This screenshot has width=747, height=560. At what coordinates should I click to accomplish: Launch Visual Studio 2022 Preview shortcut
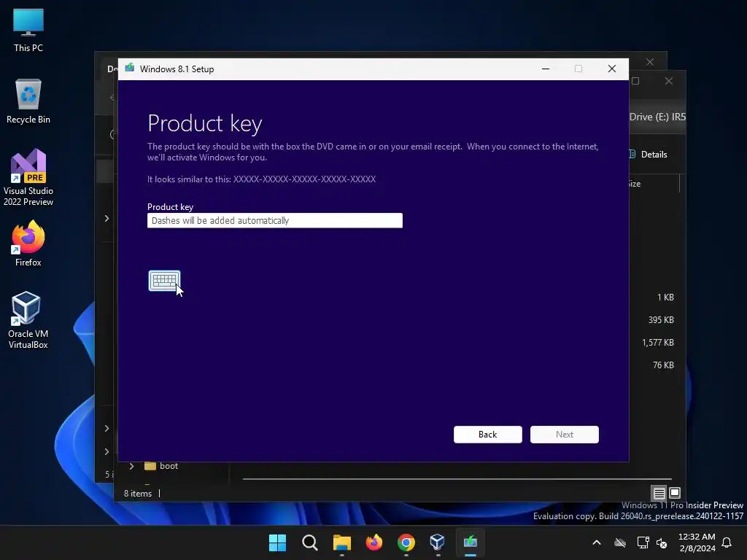coord(28,178)
